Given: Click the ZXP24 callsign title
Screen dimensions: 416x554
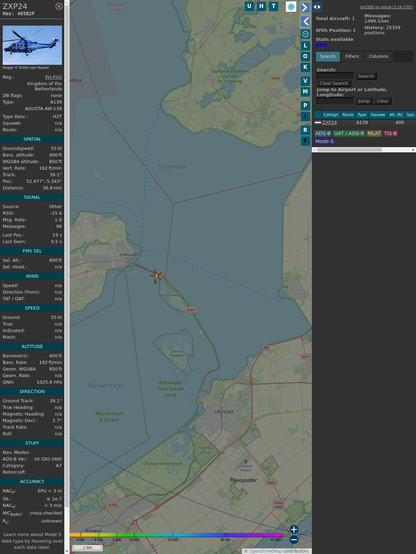Looking at the screenshot, I should 15,6.
